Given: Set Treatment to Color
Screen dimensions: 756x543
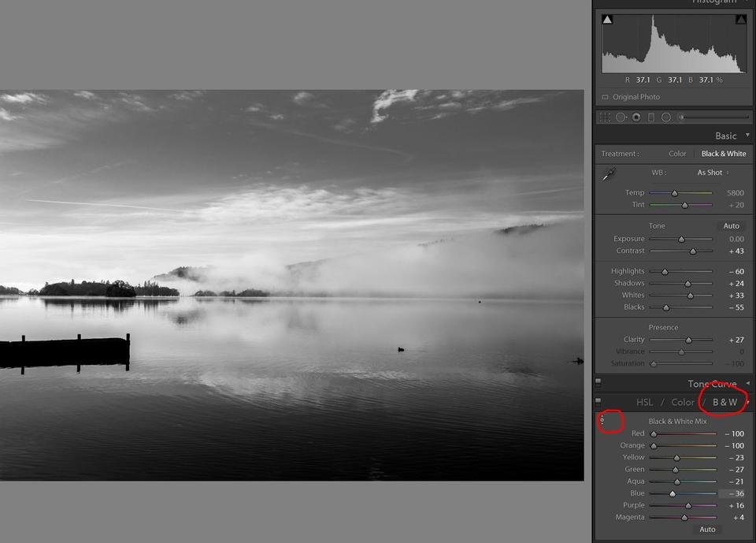Looking at the screenshot, I should coord(677,154).
